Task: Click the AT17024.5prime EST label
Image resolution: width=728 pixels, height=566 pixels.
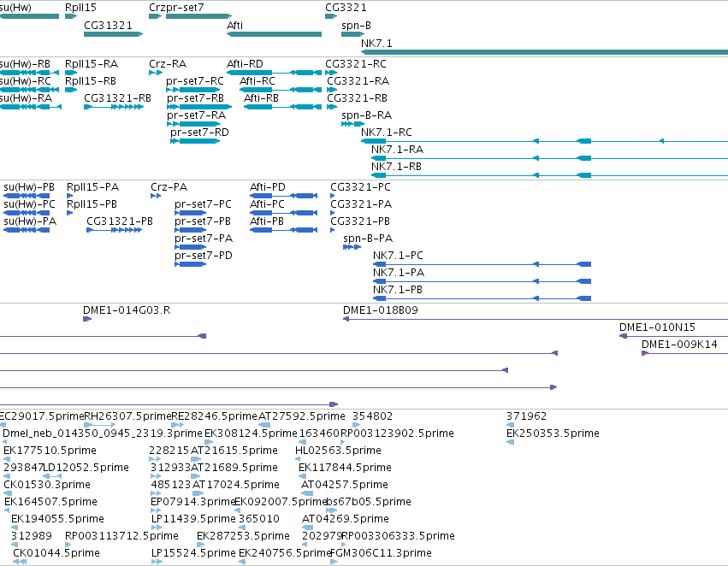Action: pyautogui.click(x=236, y=485)
